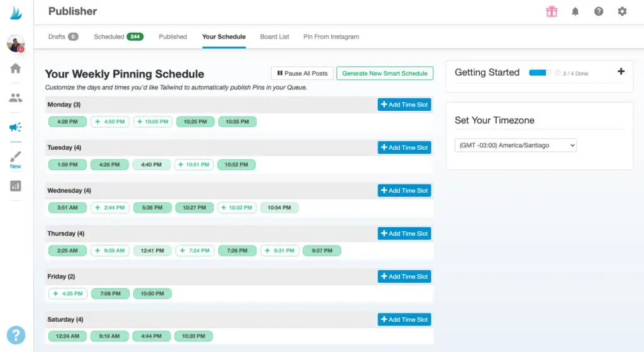Viewport: 644px width, 352px height.
Task: Add suggested Thursday 7:24 PM slot
Action: (195, 251)
